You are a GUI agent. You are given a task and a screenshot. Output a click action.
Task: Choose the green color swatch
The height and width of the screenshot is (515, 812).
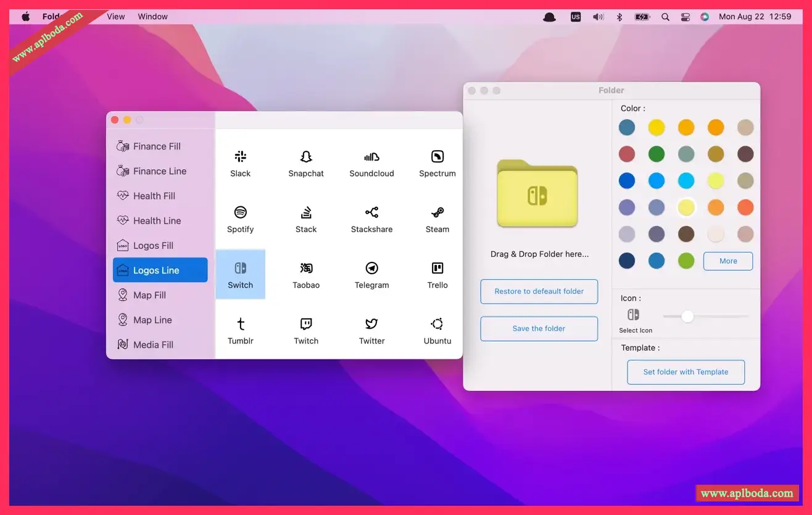pyautogui.click(x=657, y=154)
